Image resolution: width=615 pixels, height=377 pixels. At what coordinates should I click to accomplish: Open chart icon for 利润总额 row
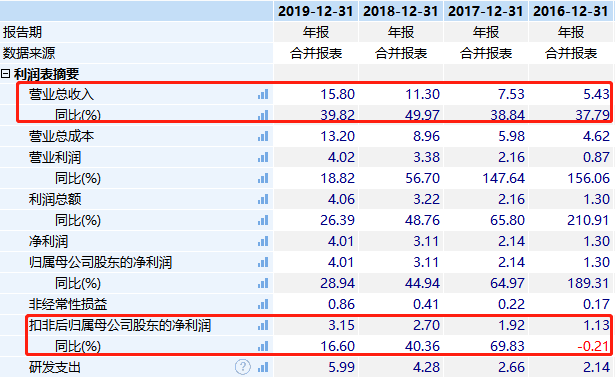click(x=263, y=199)
